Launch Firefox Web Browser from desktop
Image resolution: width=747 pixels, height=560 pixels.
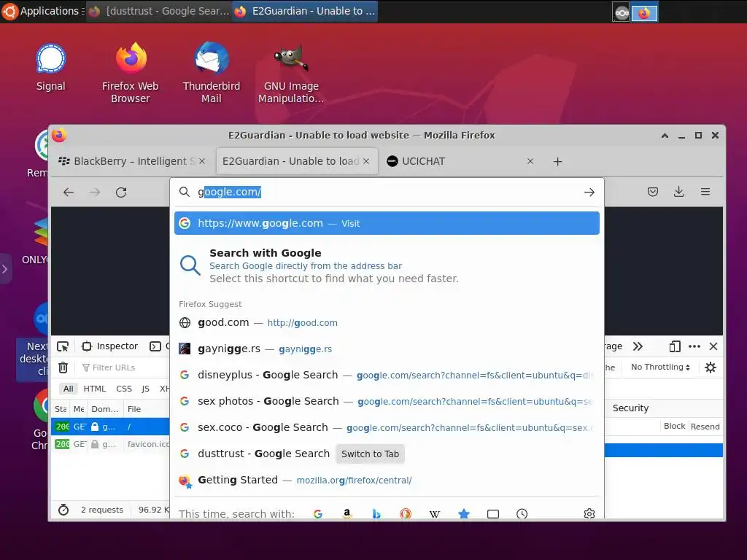[x=130, y=72]
